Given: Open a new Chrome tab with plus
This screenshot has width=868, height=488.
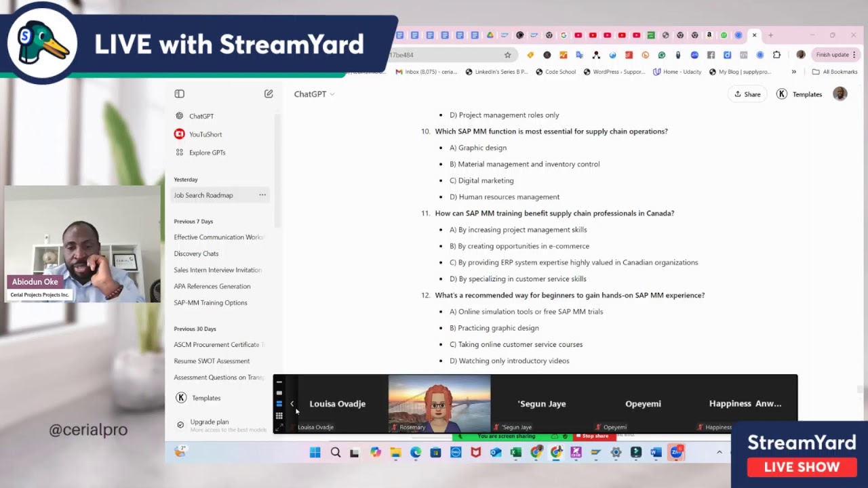Looking at the screenshot, I should [770, 35].
